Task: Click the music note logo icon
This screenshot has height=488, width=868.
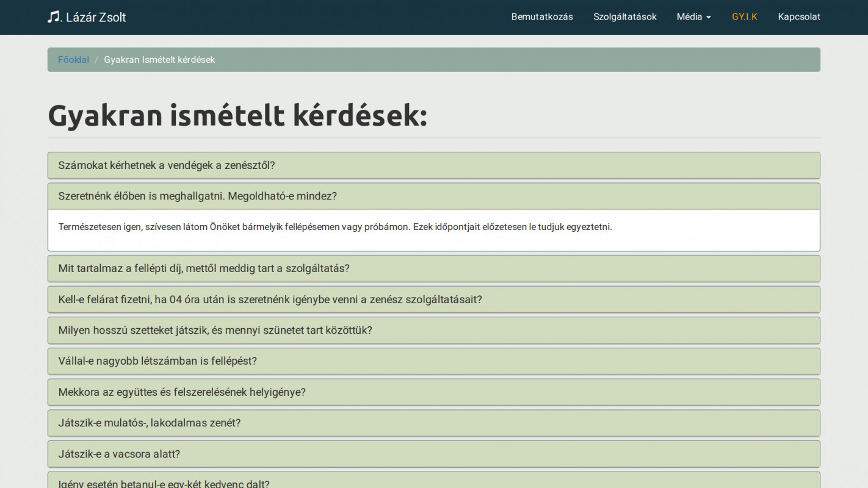Action: pyautogui.click(x=54, y=16)
